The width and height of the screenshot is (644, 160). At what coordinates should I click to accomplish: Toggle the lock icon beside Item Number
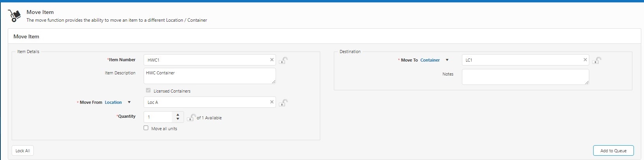click(283, 60)
